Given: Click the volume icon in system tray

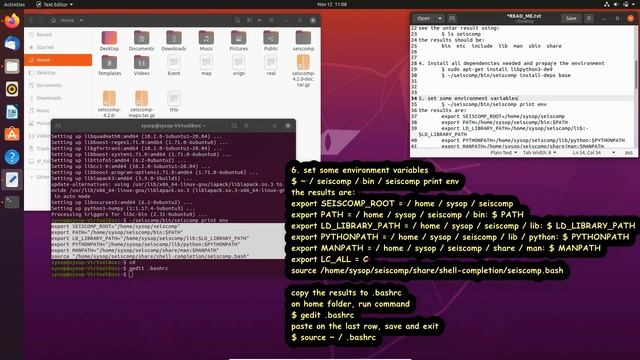Looking at the screenshot, I should click(x=616, y=4).
